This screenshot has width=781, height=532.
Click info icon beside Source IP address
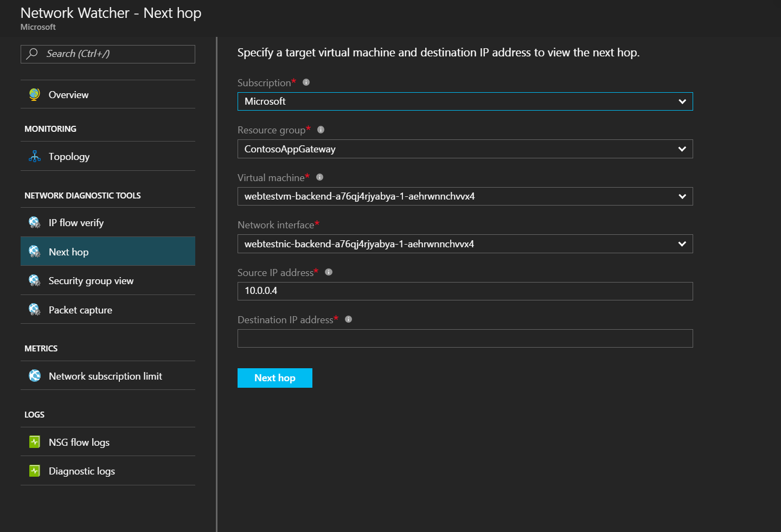(329, 272)
